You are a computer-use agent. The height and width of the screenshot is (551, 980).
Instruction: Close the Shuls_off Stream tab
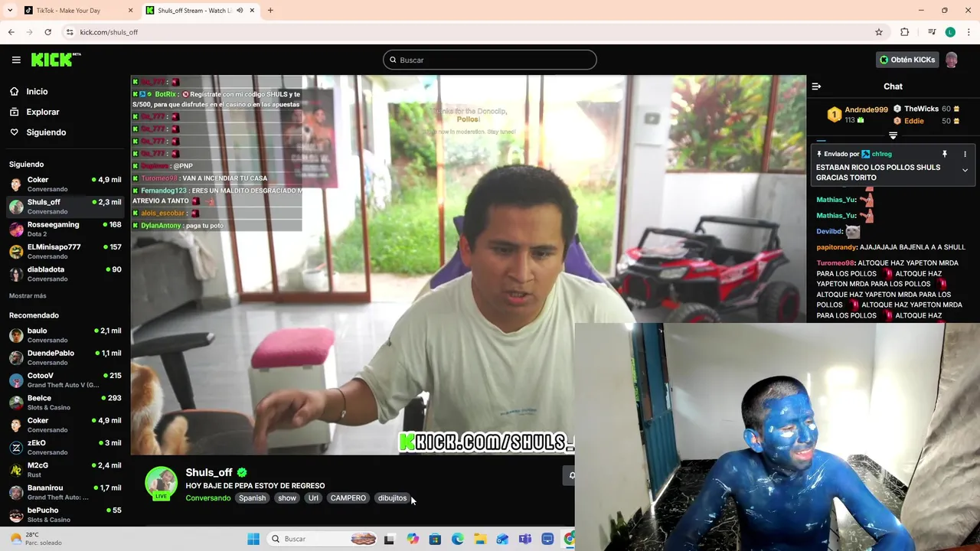click(x=252, y=11)
